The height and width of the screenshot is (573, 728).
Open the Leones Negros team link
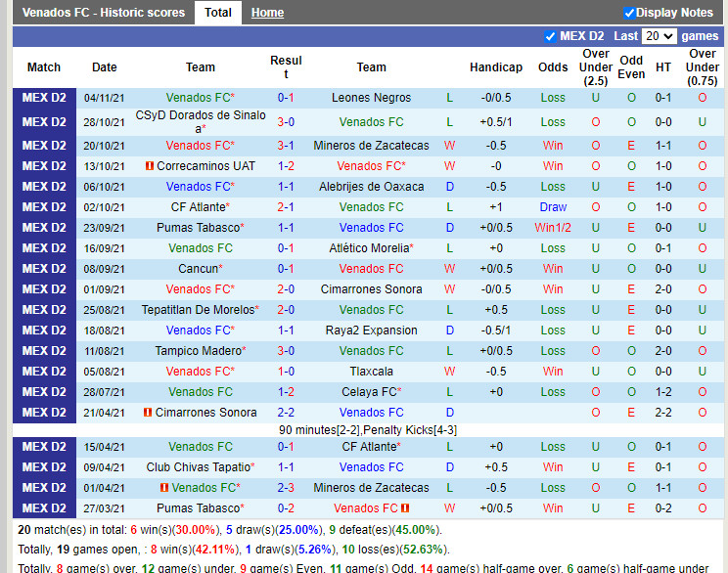[x=371, y=98]
